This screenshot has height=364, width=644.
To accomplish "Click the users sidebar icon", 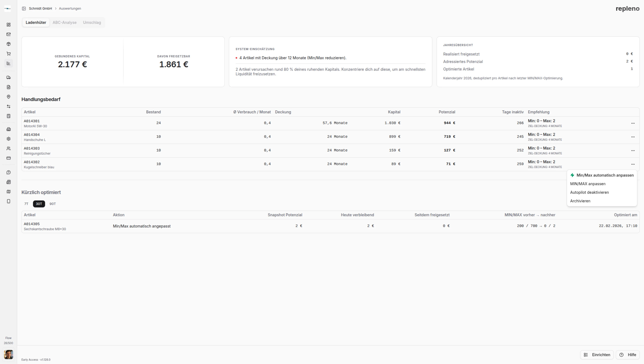I will [8, 148].
